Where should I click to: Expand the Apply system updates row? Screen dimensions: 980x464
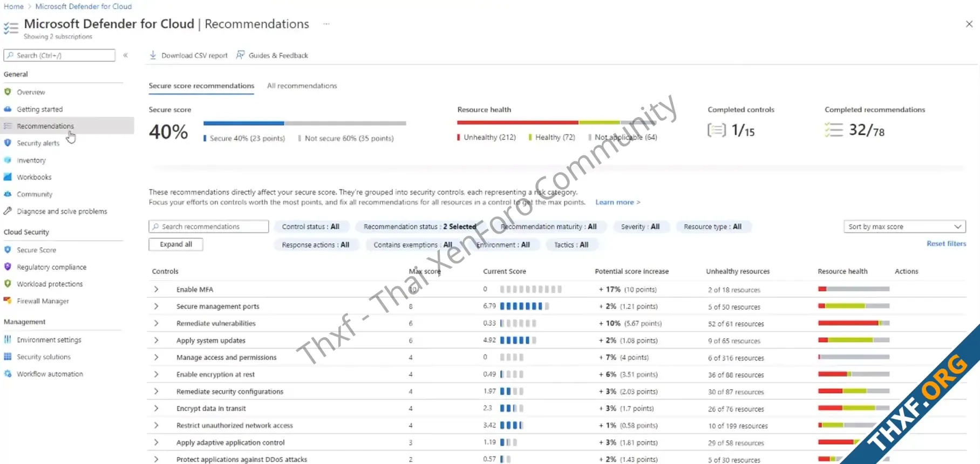(x=156, y=340)
